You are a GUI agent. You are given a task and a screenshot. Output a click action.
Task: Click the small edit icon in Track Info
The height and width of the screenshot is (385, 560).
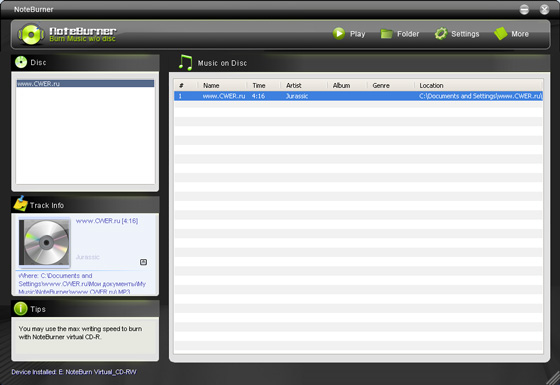143,262
